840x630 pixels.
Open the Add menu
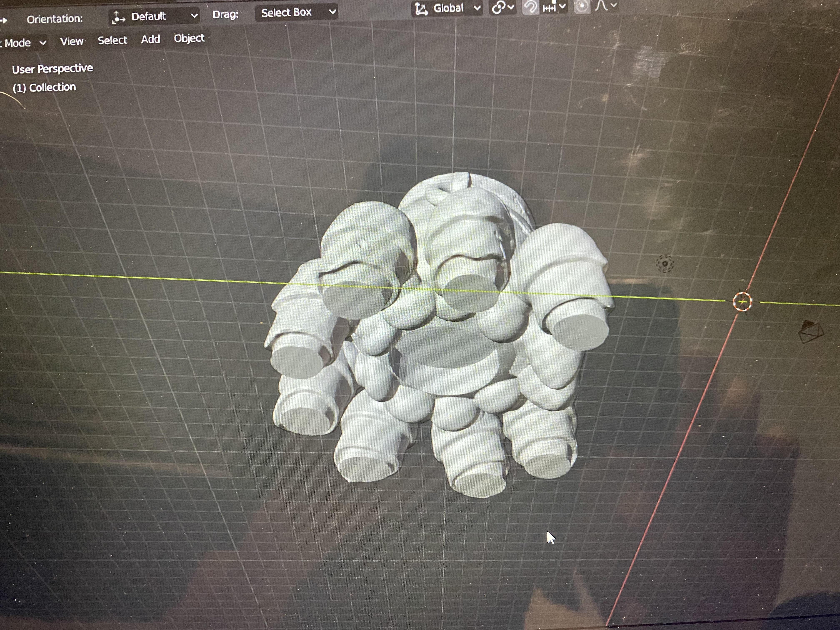pyautogui.click(x=150, y=39)
